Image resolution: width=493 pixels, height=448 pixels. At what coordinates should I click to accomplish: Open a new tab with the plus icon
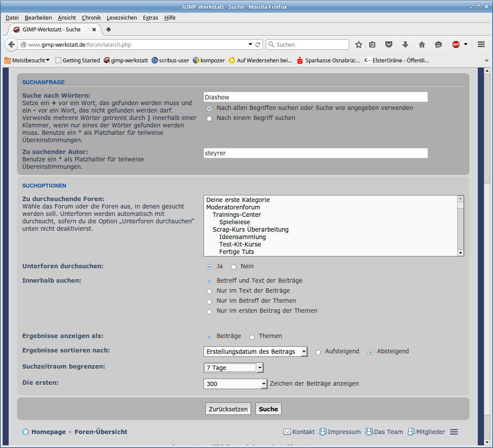tap(109, 30)
